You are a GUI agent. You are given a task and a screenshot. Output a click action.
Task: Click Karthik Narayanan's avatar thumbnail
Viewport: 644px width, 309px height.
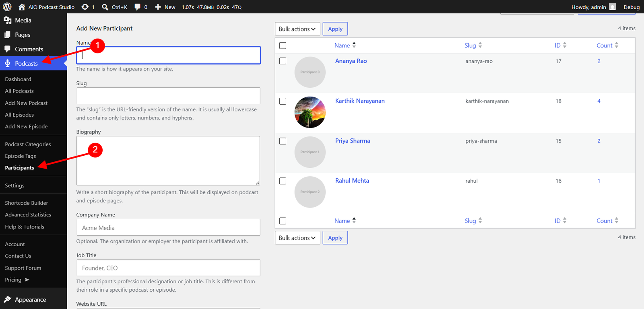pos(310,112)
